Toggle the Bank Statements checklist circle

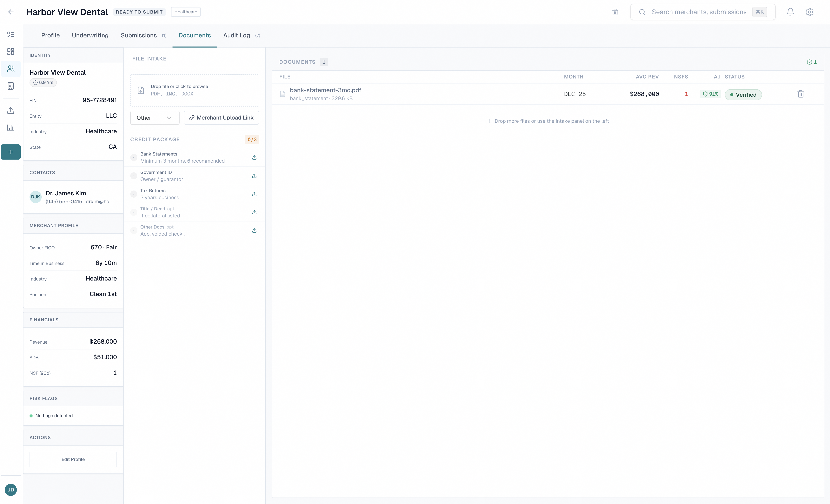tap(134, 157)
